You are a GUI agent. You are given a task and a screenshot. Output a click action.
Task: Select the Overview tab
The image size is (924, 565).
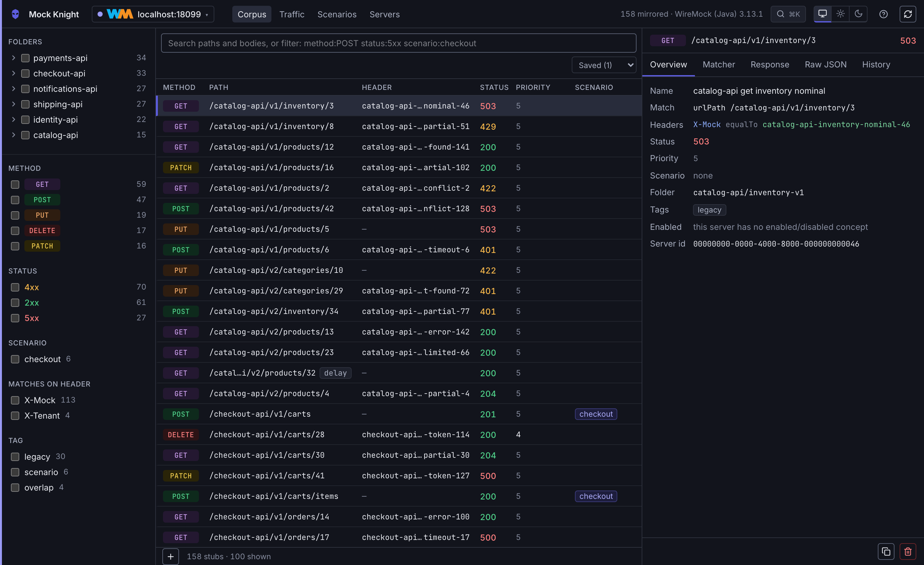pyautogui.click(x=668, y=65)
